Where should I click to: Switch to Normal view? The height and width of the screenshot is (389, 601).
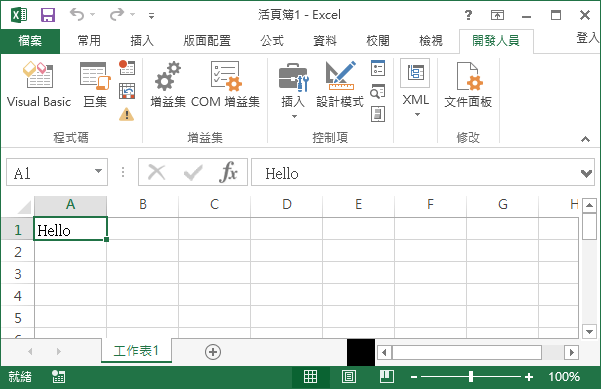[x=310, y=377]
